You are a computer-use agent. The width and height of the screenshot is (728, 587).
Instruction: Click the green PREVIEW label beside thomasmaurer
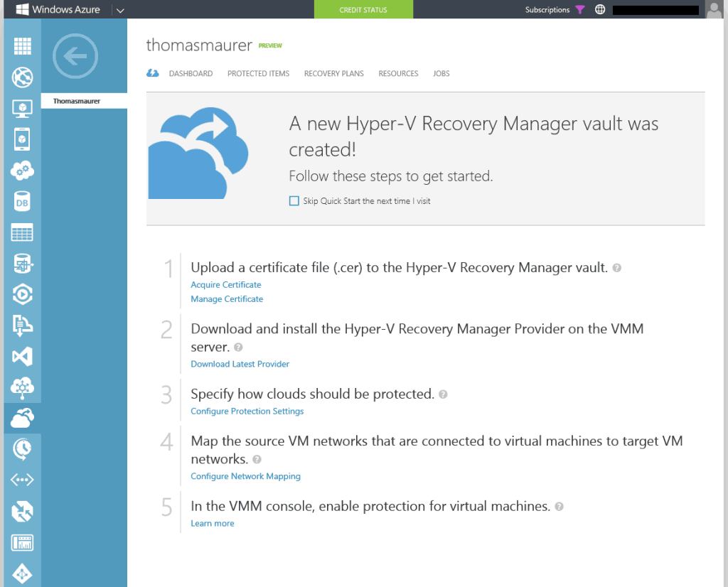pyautogui.click(x=270, y=45)
